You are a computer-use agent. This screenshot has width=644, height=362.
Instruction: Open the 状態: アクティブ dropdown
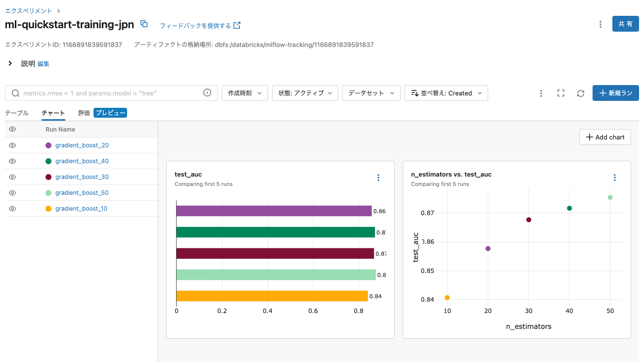[305, 93]
